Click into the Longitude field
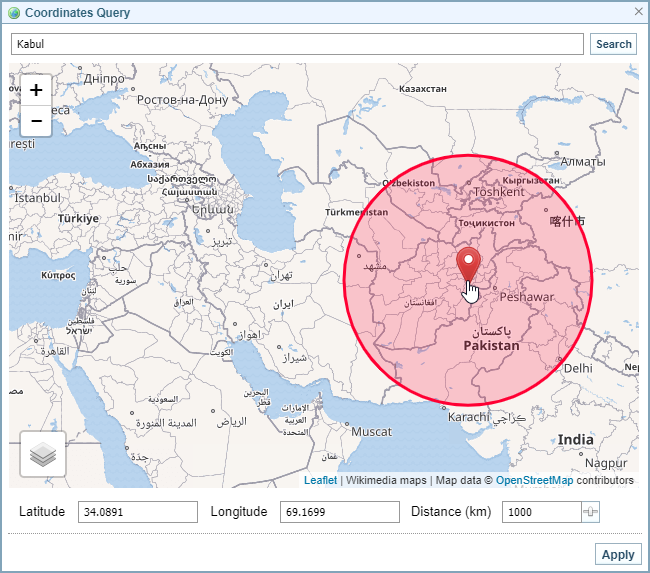 pos(340,512)
